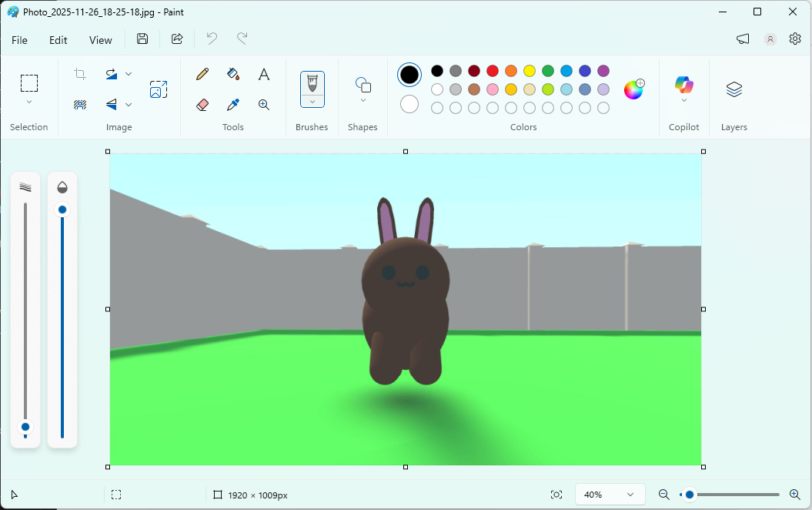Expand the Selection options chevron
Screen dimensions: 812x510
tap(29, 102)
